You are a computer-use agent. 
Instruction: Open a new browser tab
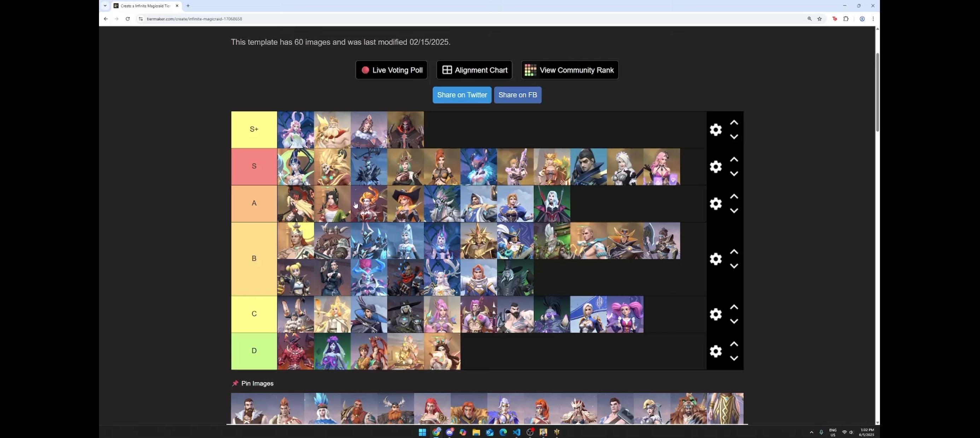click(x=188, y=6)
